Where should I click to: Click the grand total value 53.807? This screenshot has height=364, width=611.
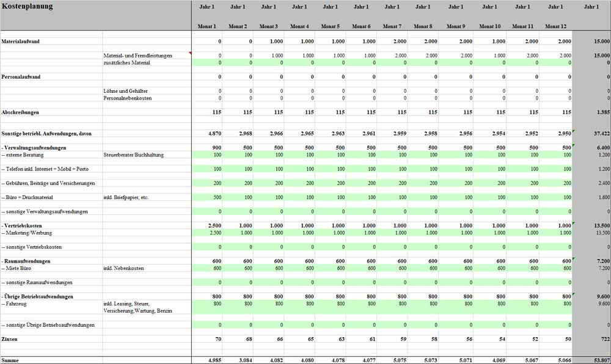(602, 360)
